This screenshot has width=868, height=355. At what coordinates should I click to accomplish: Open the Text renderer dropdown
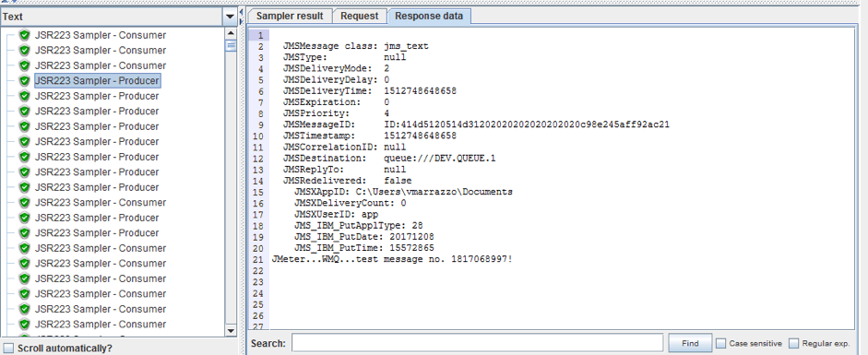(231, 17)
